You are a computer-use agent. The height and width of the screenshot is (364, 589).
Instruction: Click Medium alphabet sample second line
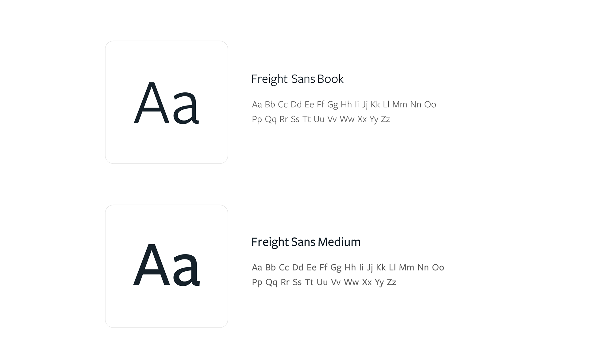(x=324, y=282)
